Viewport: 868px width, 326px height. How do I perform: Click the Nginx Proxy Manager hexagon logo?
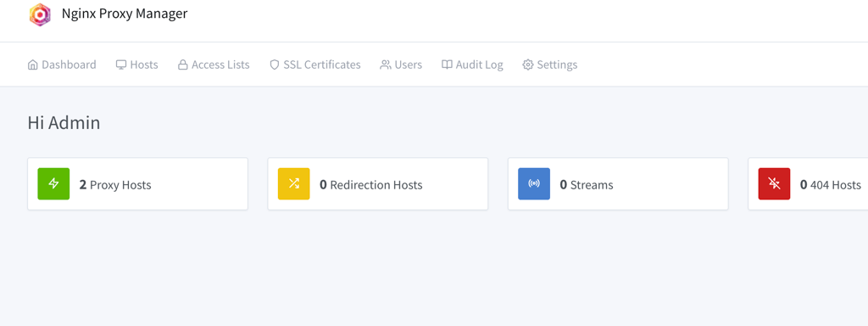40,14
